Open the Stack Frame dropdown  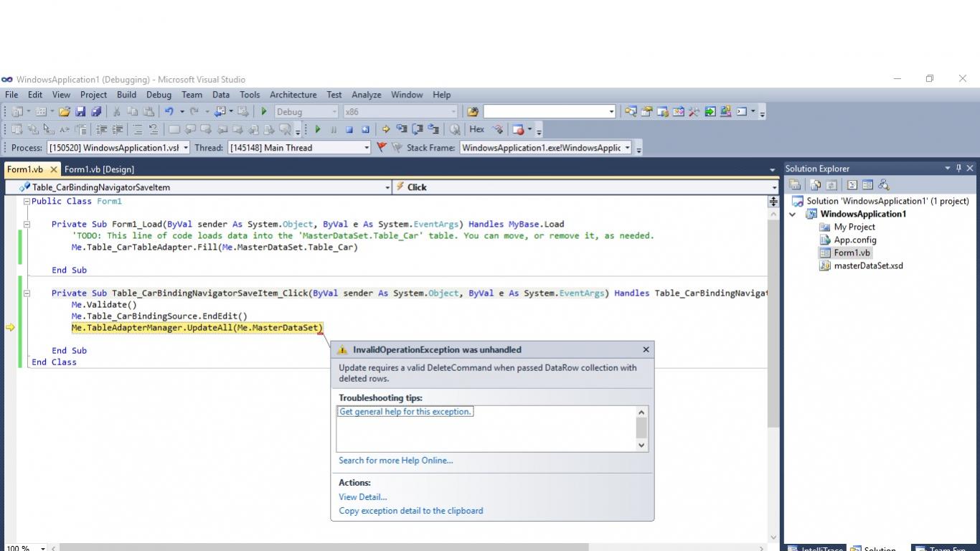coord(546,148)
